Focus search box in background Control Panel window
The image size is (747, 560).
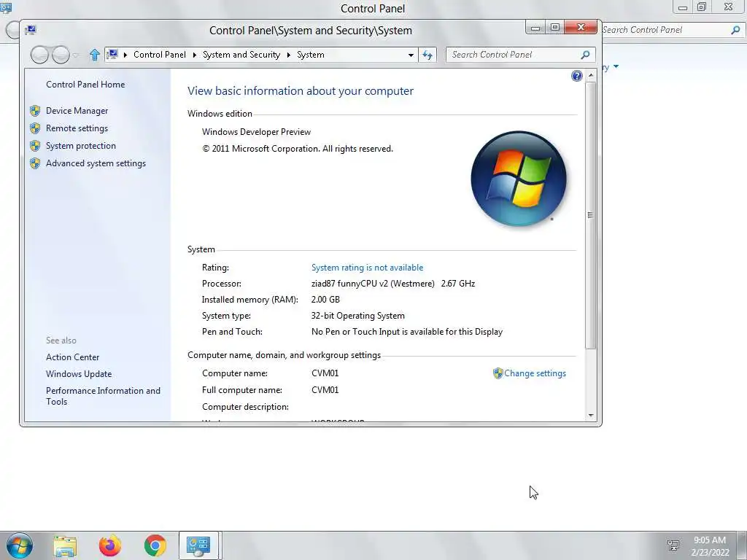coord(665,30)
